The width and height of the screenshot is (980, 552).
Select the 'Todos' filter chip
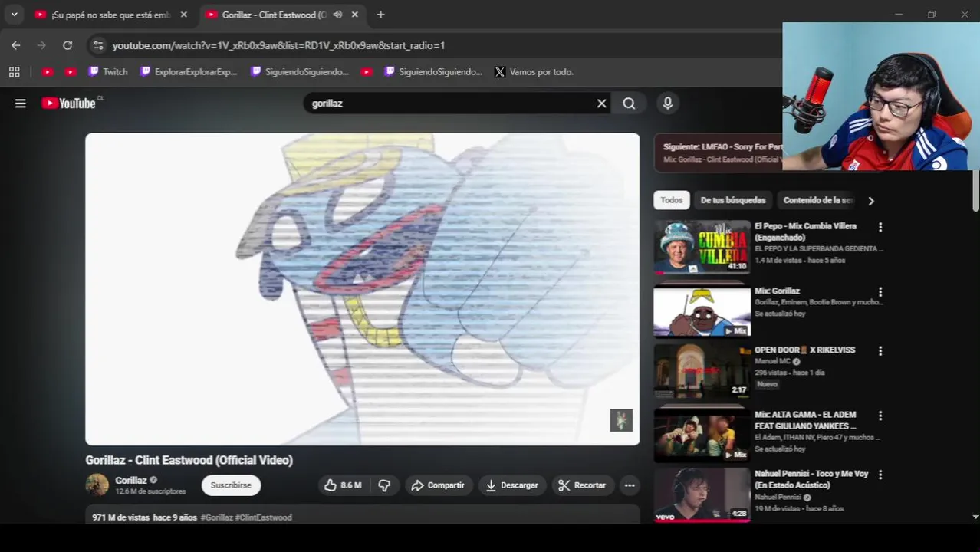pyautogui.click(x=671, y=200)
